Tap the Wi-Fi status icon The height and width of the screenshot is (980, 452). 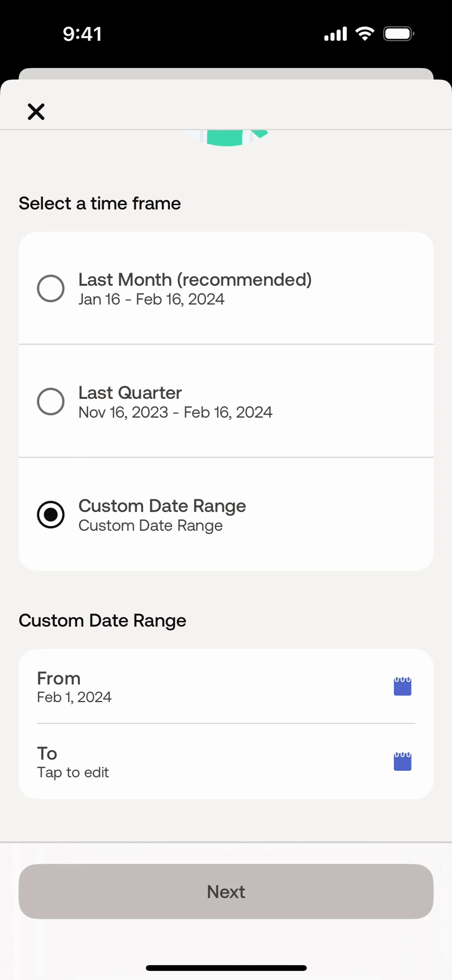click(x=365, y=34)
